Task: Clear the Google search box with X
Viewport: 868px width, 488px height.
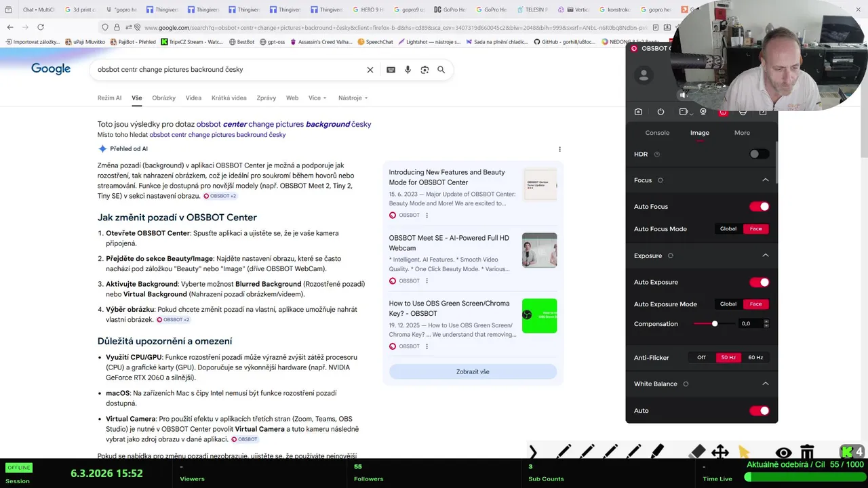Action: click(x=370, y=70)
